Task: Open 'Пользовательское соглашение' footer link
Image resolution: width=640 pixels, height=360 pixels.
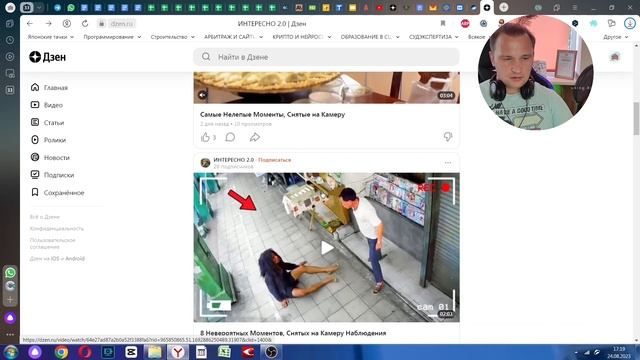Action: pyautogui.click(x=53, y=243)
